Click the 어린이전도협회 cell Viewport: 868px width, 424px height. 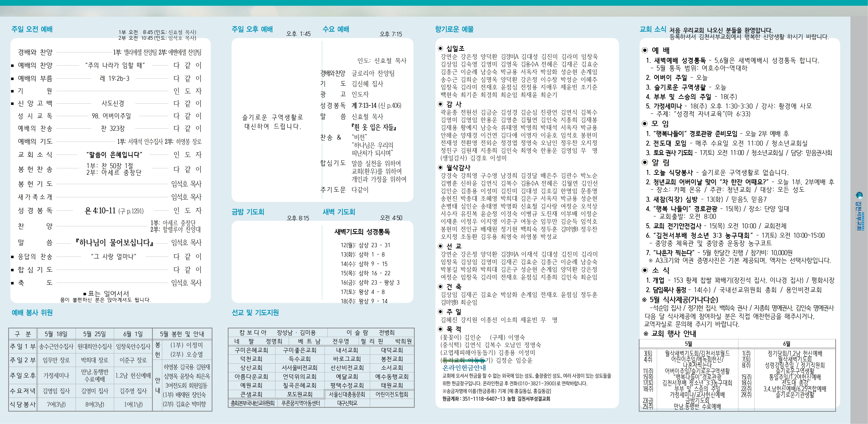tap(392, 394)
